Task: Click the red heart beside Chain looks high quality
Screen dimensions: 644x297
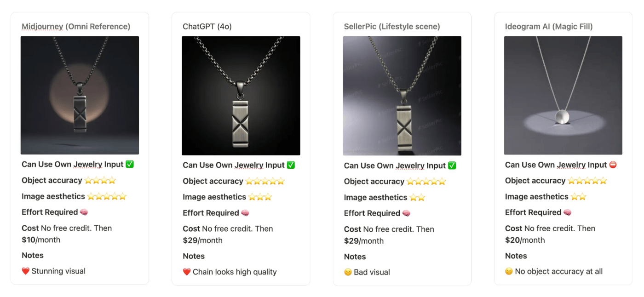Action: (187, 272)
